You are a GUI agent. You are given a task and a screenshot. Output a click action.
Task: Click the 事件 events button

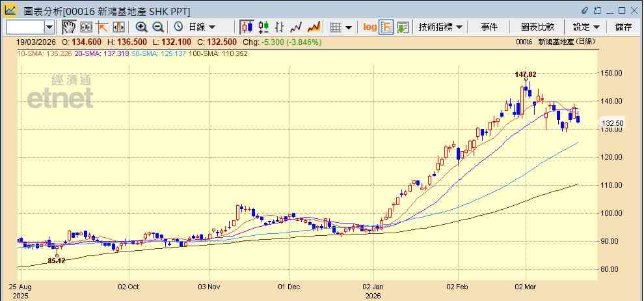tap(489, 27)
